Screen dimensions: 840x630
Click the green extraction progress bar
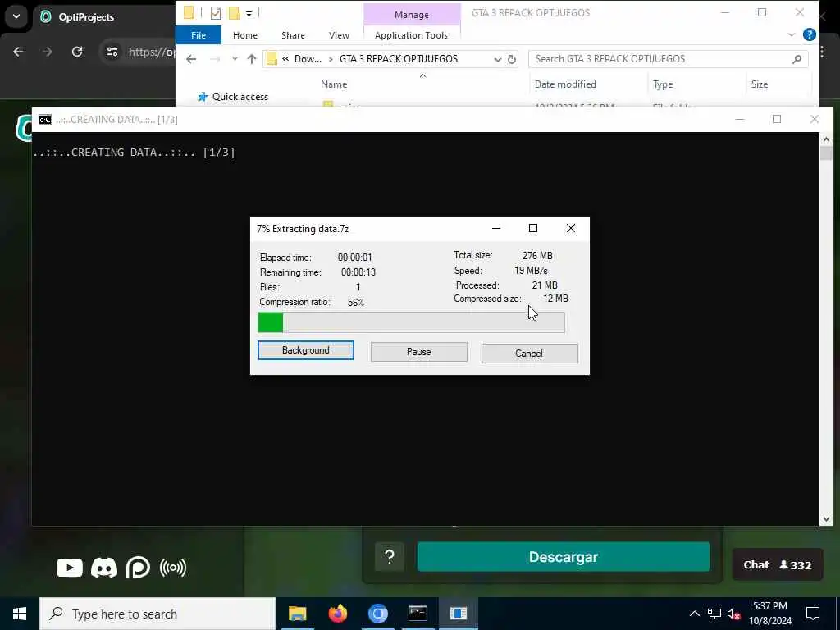point(411,322)
